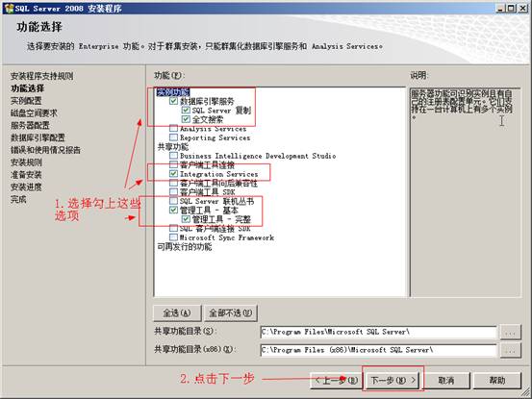Browse for the 共享功能目录(S) folder
The image size is (532, 399).
pyautogui.click(x=510, y=333)
